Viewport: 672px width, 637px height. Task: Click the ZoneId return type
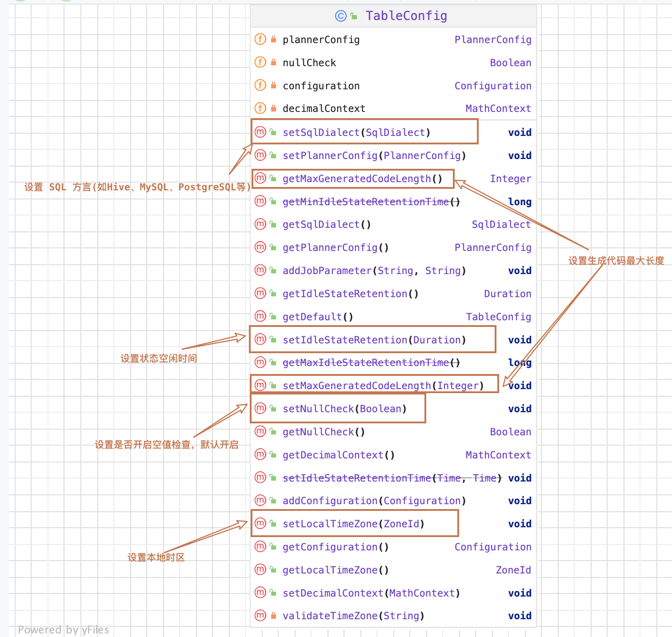(513, 570)
